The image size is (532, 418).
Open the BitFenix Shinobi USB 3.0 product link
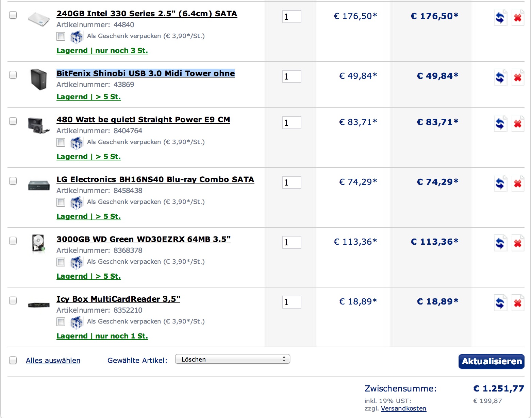coord(146,74)
